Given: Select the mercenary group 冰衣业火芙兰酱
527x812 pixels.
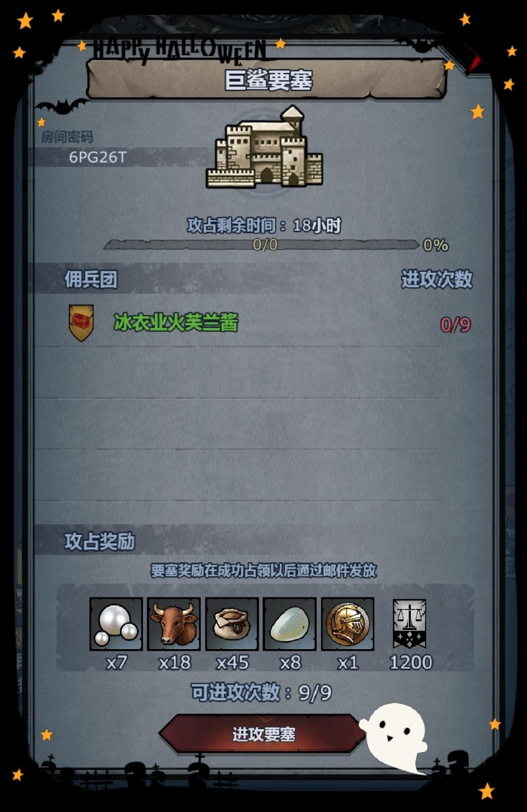Looking at the screenshot, I should 176,323.
